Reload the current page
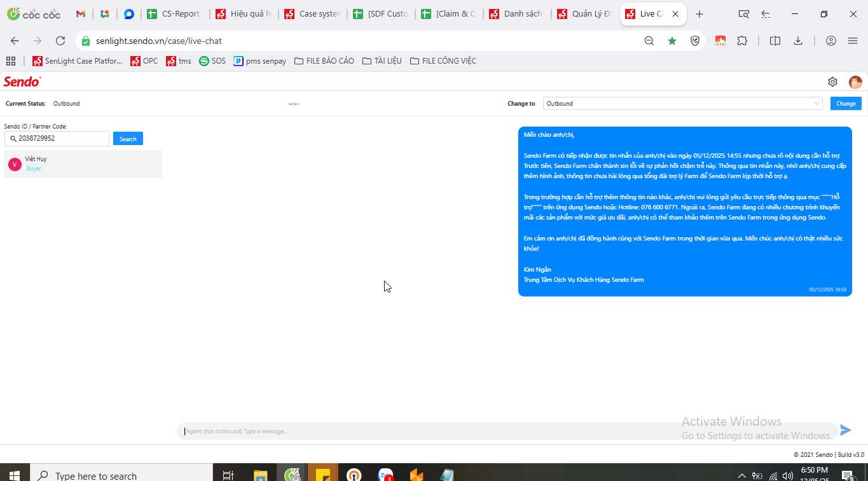868x481 pixels. pos(60,41)
